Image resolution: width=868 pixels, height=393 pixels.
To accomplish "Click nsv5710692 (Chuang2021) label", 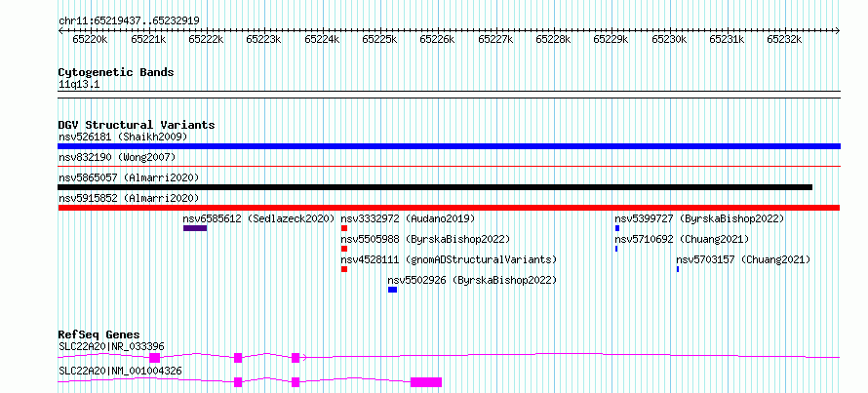I will tap(682, 239).
